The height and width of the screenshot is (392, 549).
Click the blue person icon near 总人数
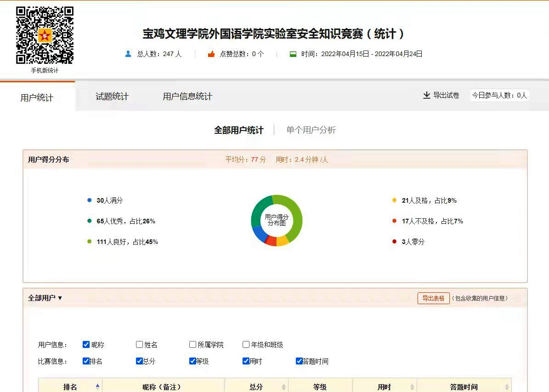point(128,54)
